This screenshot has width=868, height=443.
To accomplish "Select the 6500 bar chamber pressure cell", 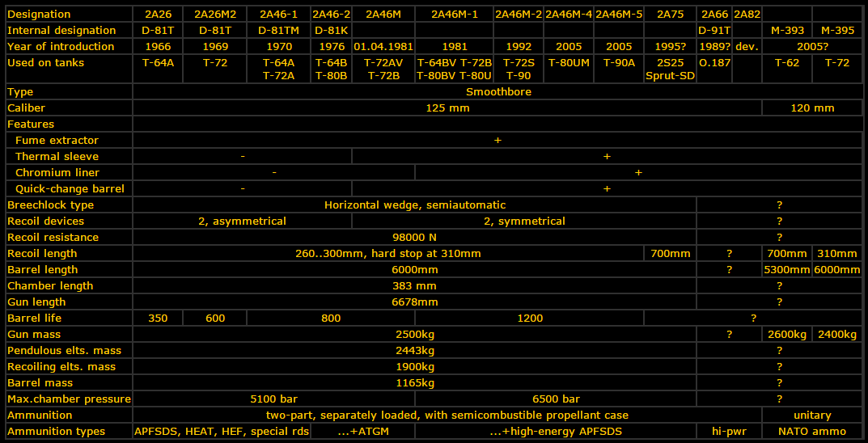I will click(x=555, y=399).
